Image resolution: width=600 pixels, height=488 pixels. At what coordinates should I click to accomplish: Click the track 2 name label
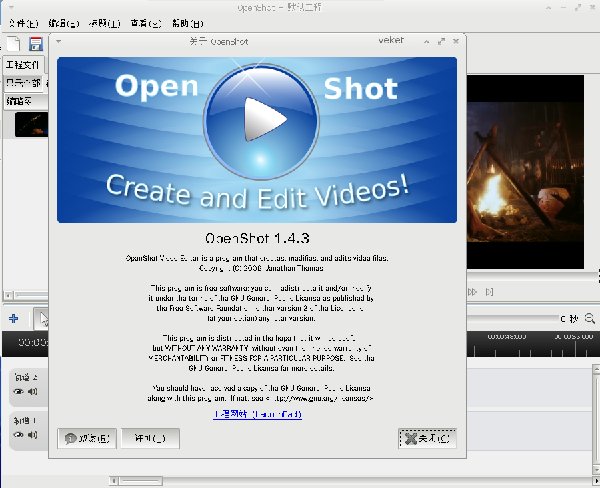point(25,377)
